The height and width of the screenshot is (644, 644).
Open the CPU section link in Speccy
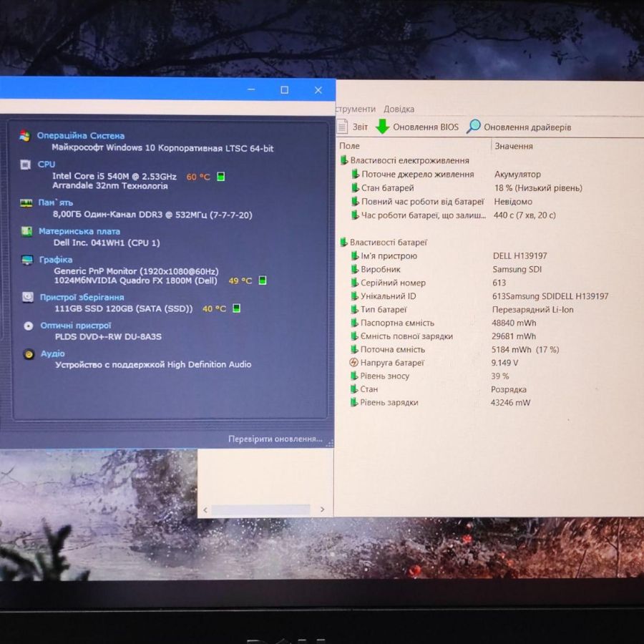pyautogui.click(x=46, y=165)
